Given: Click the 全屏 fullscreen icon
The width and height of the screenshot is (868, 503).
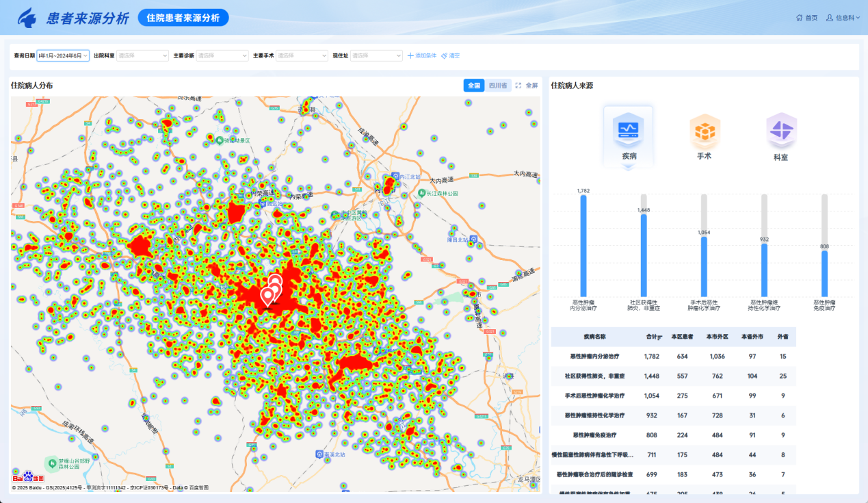Looking at the screenshot, I should (x=518, y=86).
